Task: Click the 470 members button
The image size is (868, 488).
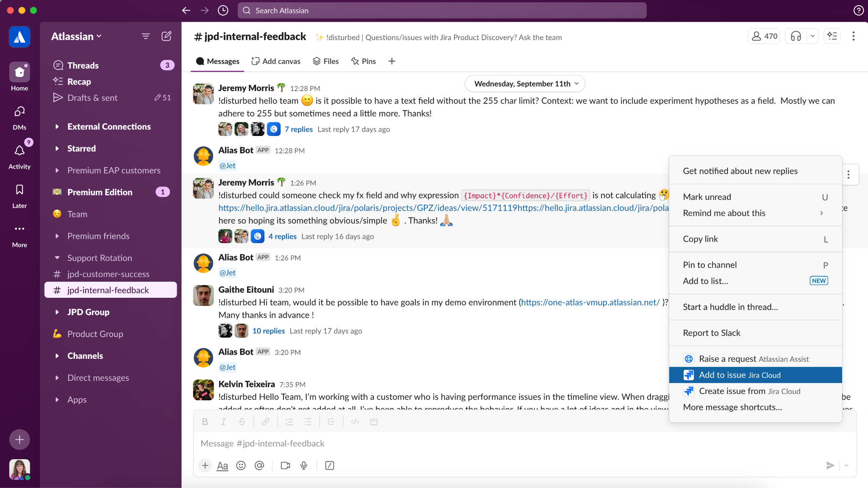Action: tap(764, 36)
